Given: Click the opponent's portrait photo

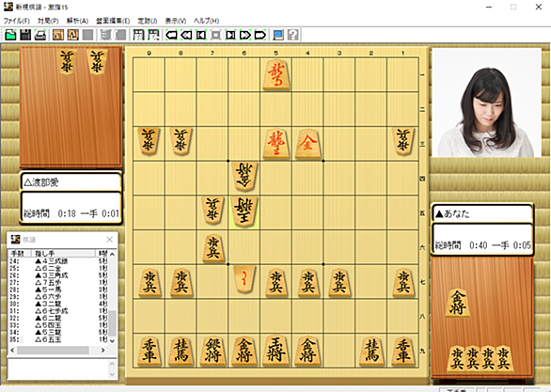Looking at the screenshot, I should (487, 102).
